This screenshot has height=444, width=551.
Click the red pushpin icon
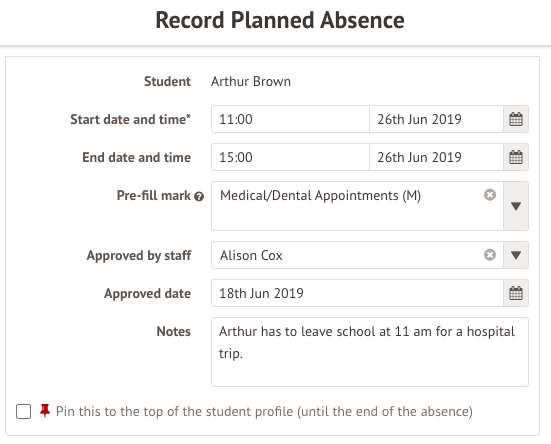click(45, 411)
